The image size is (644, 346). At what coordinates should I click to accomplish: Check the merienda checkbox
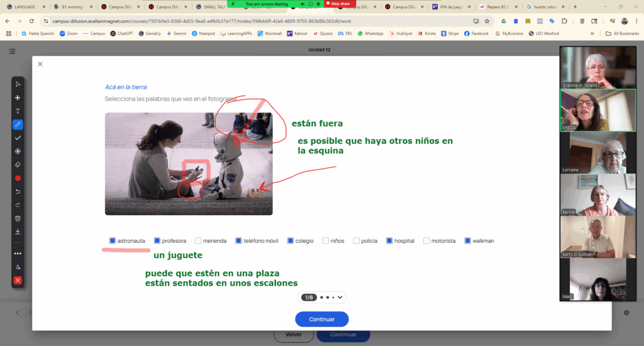tap(198, 241)
